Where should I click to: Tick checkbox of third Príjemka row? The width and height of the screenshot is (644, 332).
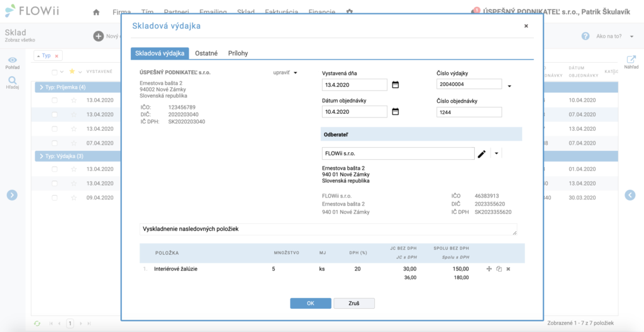coord(55,129)
